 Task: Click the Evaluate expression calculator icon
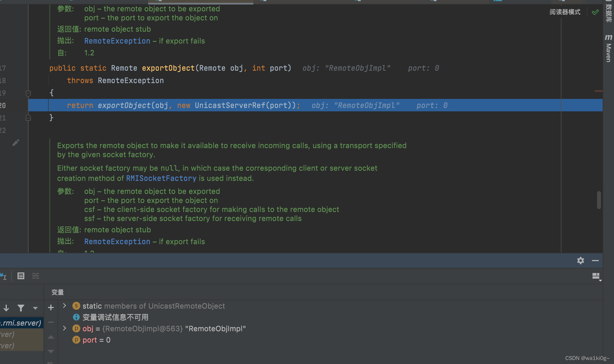click(x=21, y=276)
